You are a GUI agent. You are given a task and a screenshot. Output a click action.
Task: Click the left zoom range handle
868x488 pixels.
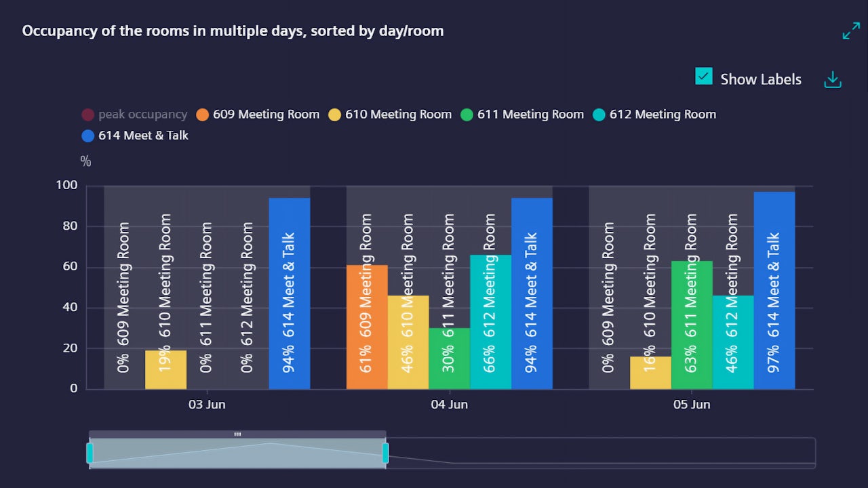pyautogui.click(x=90, y=453)
